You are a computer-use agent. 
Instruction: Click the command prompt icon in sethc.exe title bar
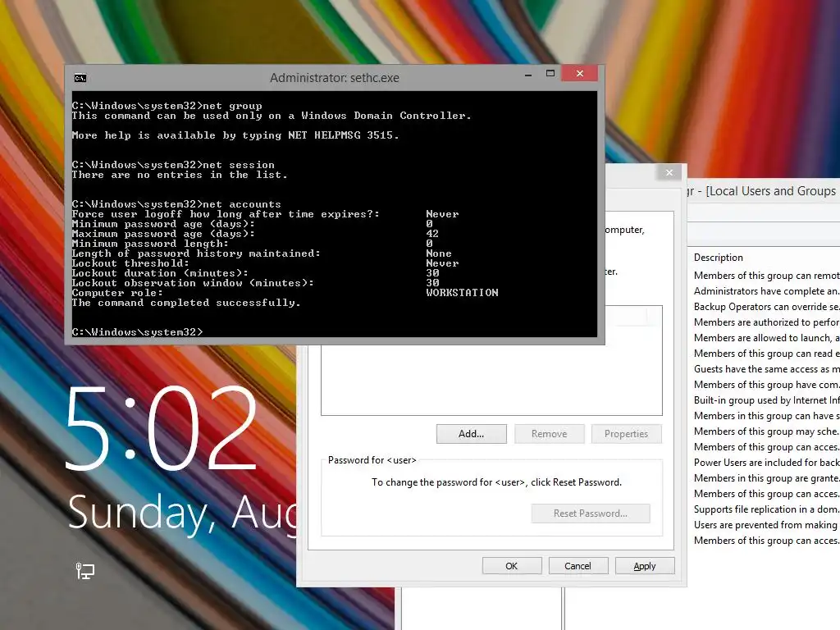[x=80, y=78]
